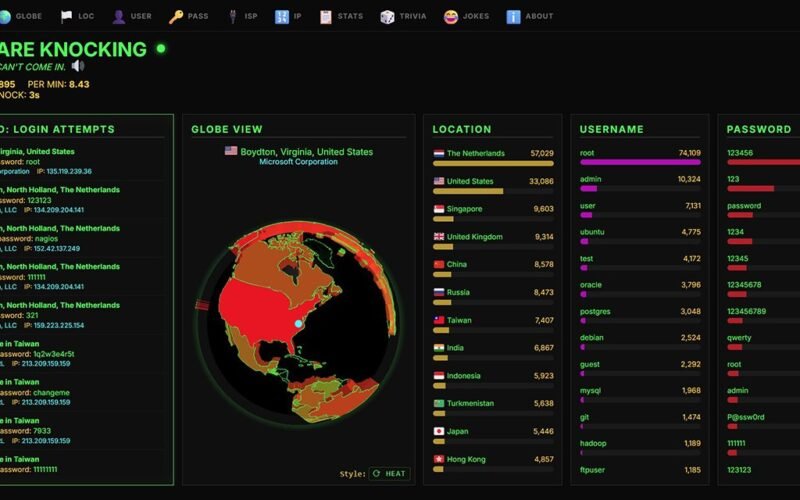The image size is (800, 500).
Task: Click the USER nav icon
Action: [x=132, y=16]
